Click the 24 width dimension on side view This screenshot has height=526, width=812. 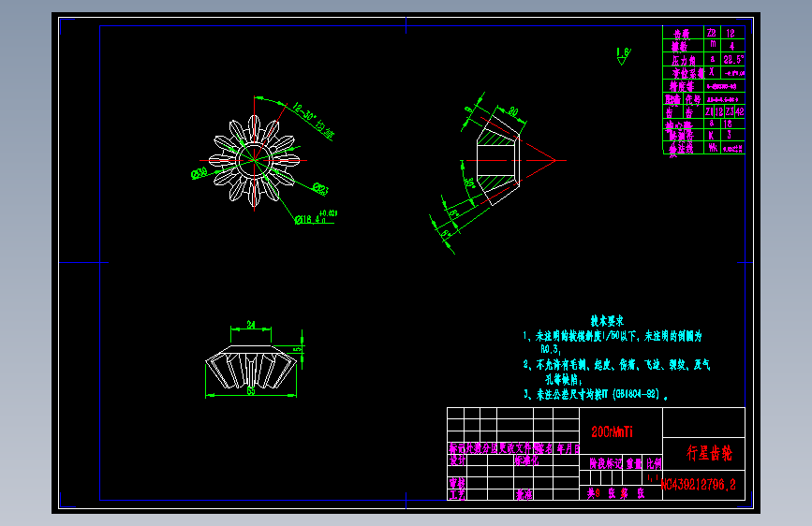(x=251, y=325)
